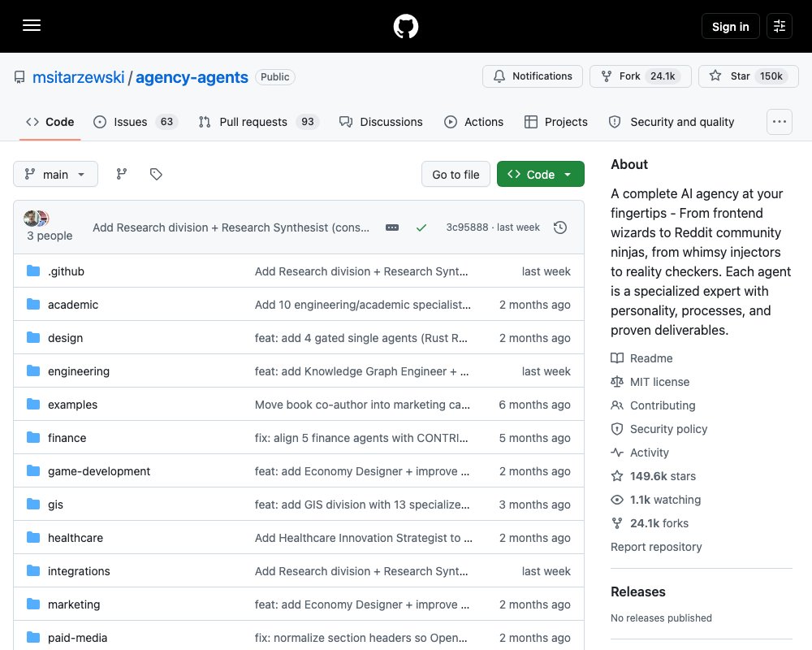The image size is (812, 650).
Task: Expand the additional tabs ellipsis menu
Action: coord(779,122)
